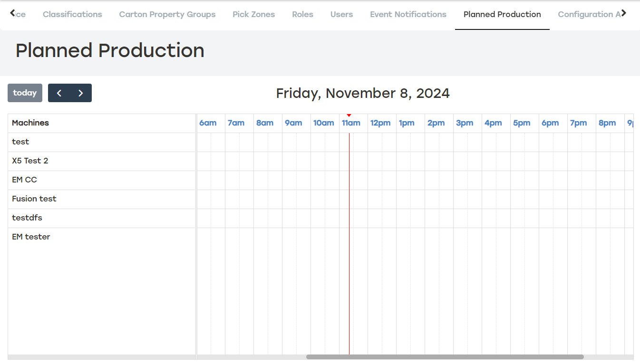The width and height of the screenshot is (640, 364).
Task: Click the 3pm time label
Action: (x=465, y=123)
